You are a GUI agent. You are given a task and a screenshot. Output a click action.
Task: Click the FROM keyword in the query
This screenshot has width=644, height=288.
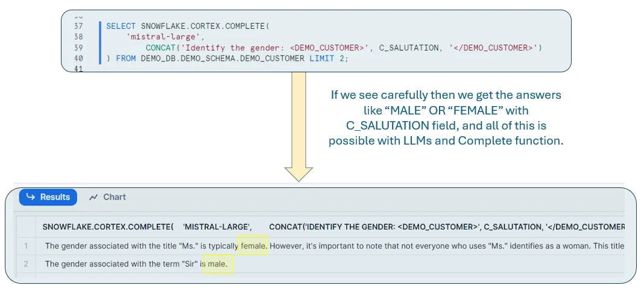[126, 58]
